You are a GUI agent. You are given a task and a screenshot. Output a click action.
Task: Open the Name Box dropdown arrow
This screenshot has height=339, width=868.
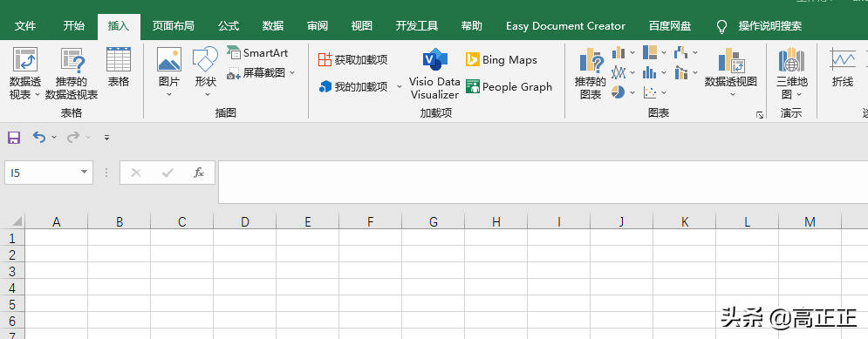84,172
